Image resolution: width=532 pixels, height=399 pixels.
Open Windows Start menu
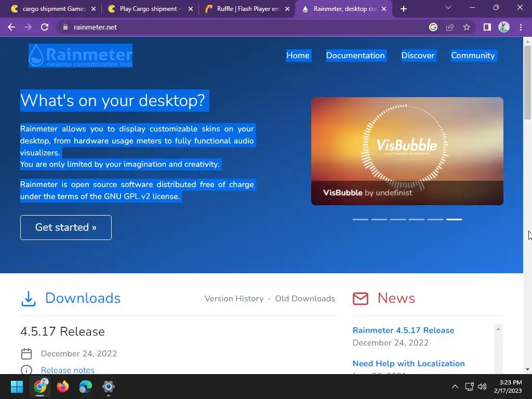[17, 387]
